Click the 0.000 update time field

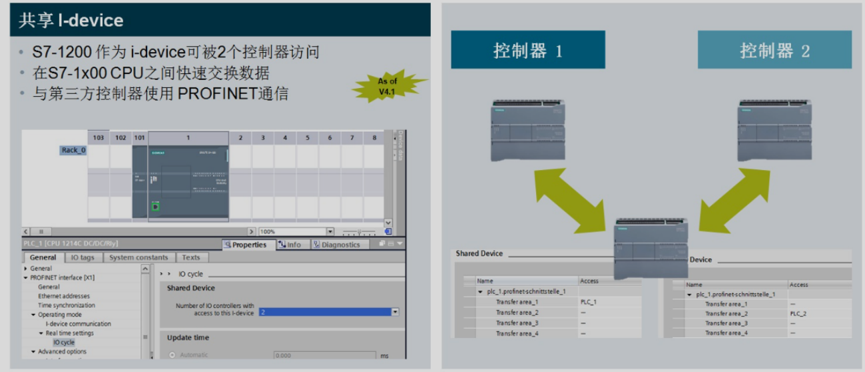coord(324,355)
